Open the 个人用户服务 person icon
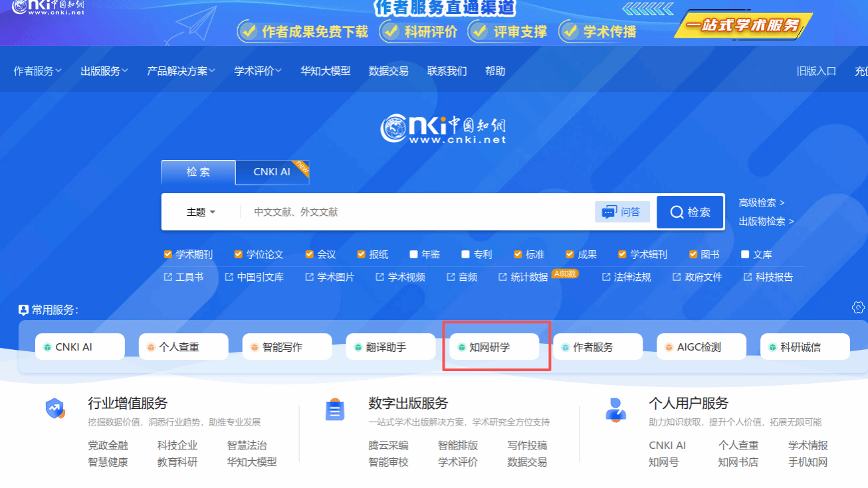Screen dimensions: 868x488 point(615,409)
